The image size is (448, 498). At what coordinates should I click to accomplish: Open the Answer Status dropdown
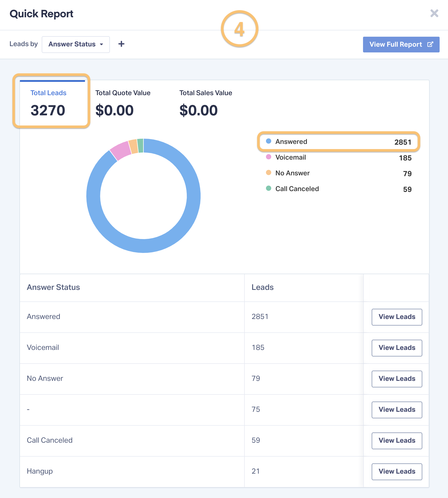(x=76, y=44)
